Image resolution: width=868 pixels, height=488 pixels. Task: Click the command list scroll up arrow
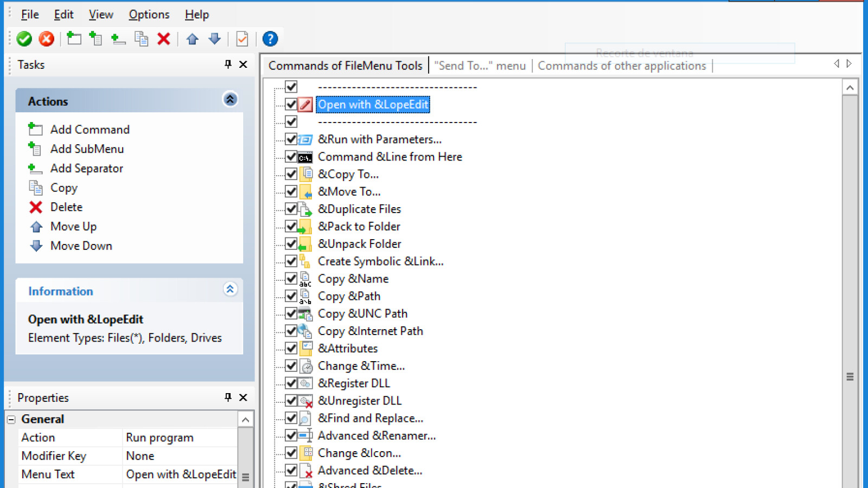click(850, 87)
